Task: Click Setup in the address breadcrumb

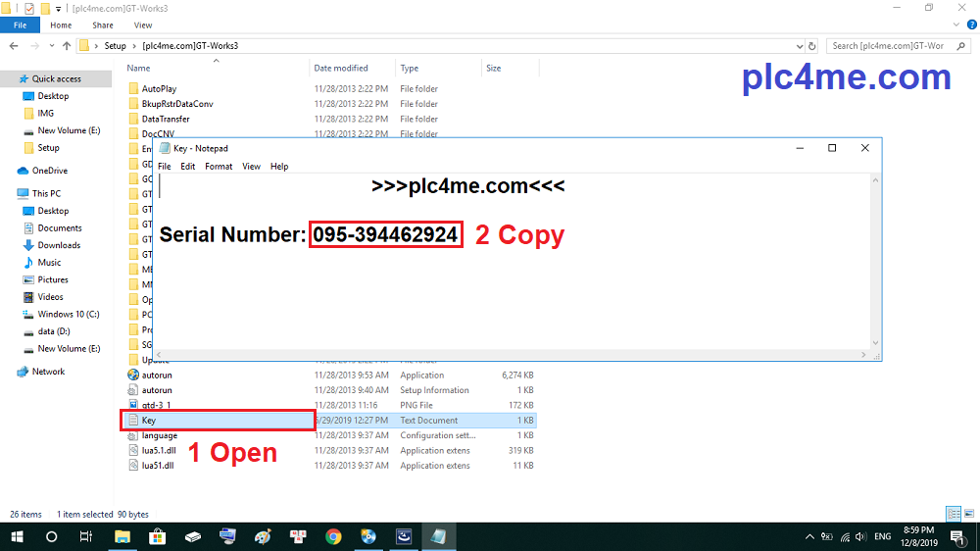Action: click(x=115, y=46)
